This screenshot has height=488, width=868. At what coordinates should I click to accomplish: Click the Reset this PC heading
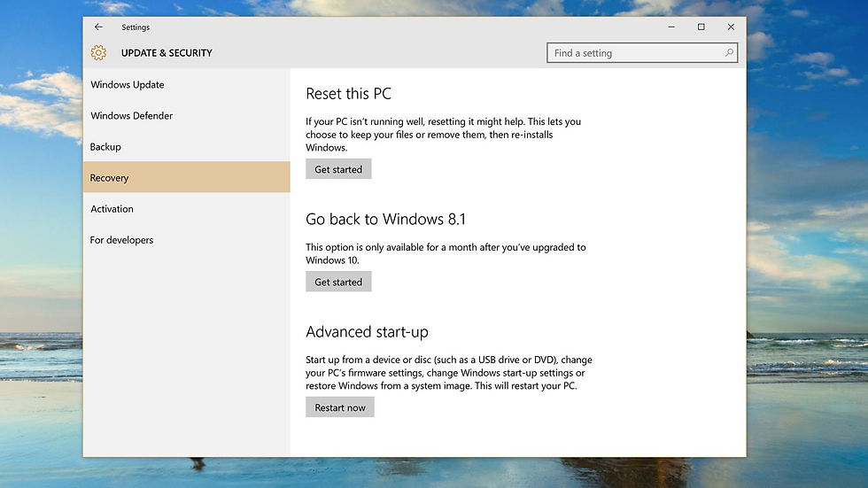[x=348, y=94]
